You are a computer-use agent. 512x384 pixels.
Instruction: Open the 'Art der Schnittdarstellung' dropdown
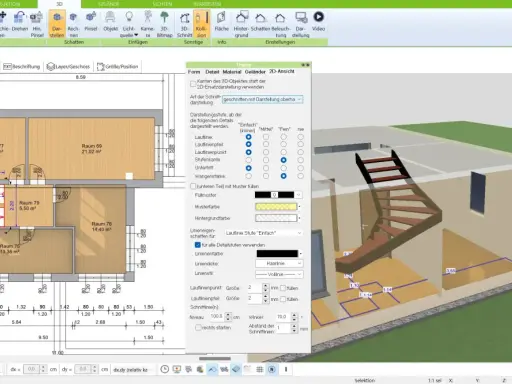pyautogui.click(x=262, y=99)
